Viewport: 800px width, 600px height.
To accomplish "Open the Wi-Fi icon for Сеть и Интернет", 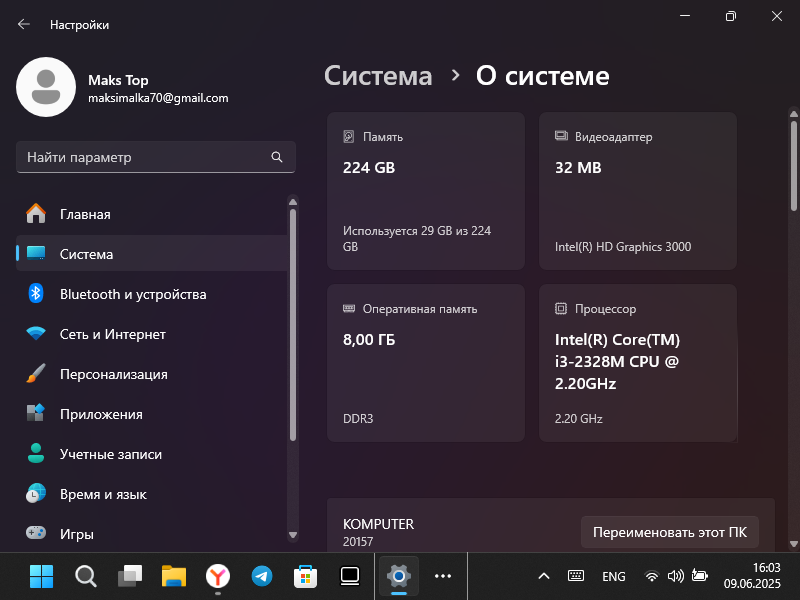I will click(x=36, y=334).
